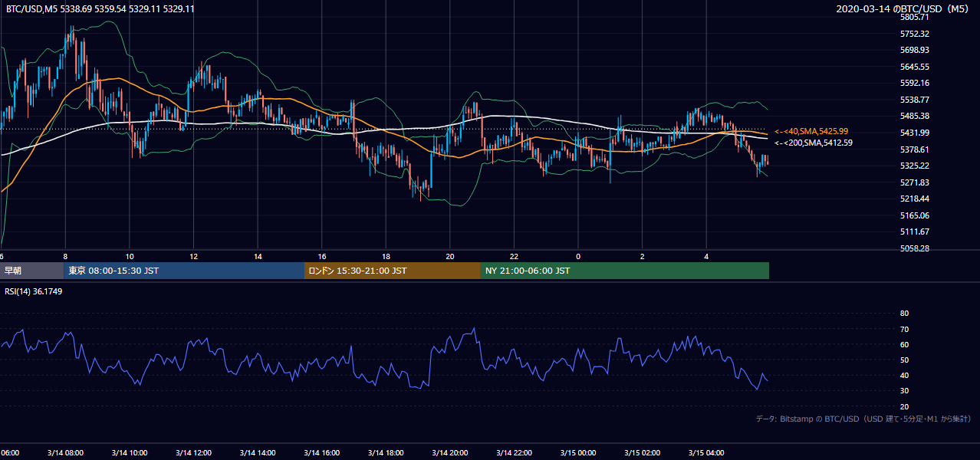
Task: Click hour tick 8 under price chart
Action: [x=65, y=256]
